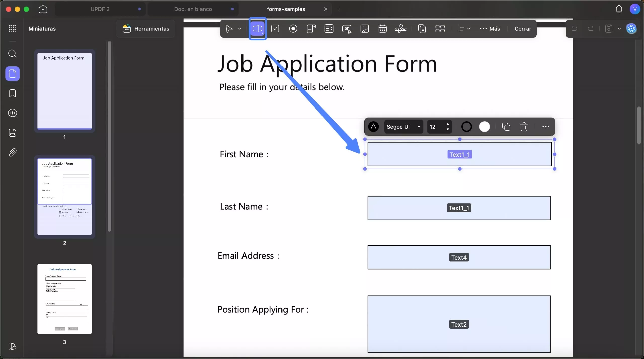The height and width of the screenshot is (359, 644).
Task: Open the Comments sidebar icon
Action: click(12, 113)
